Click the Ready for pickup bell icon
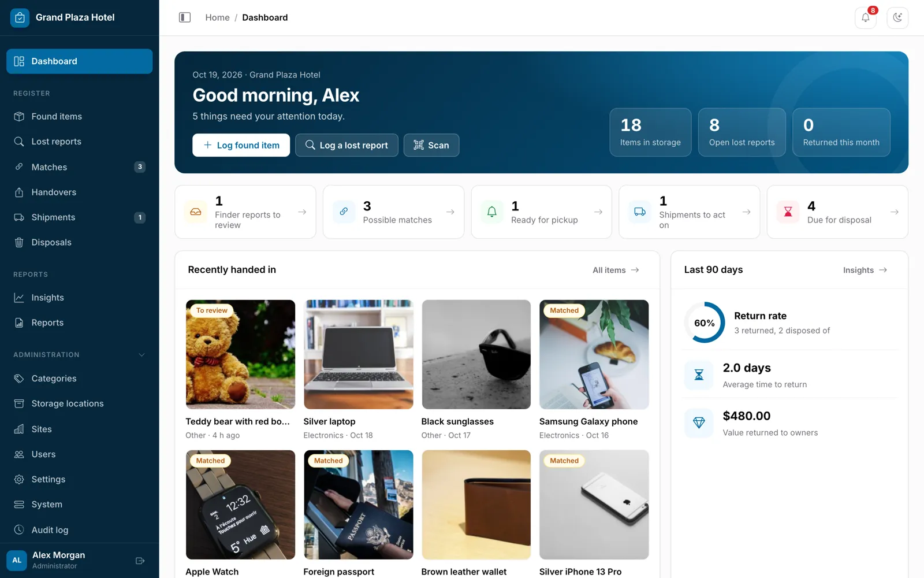 click(x=492, y=212)
